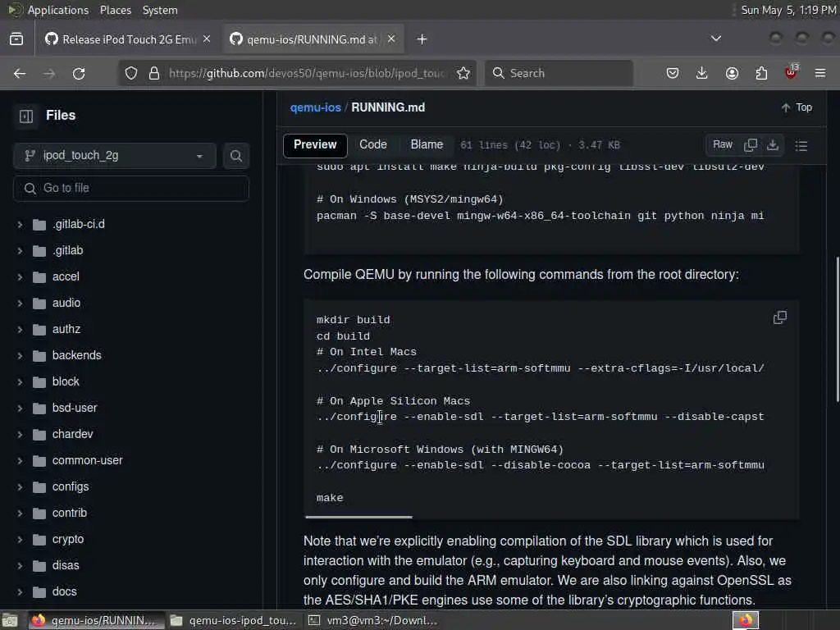
Task: Copy the compile commands code block
Action: pos(780,317)
